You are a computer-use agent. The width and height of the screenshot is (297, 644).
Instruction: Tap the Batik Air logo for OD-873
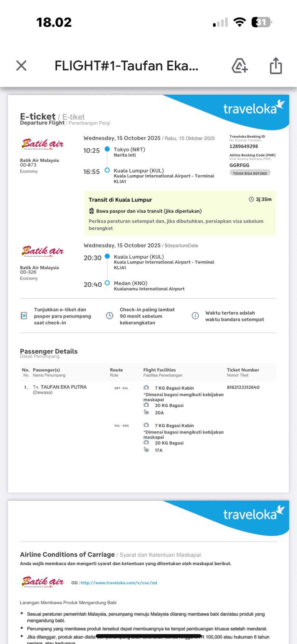tap(43, 144)
